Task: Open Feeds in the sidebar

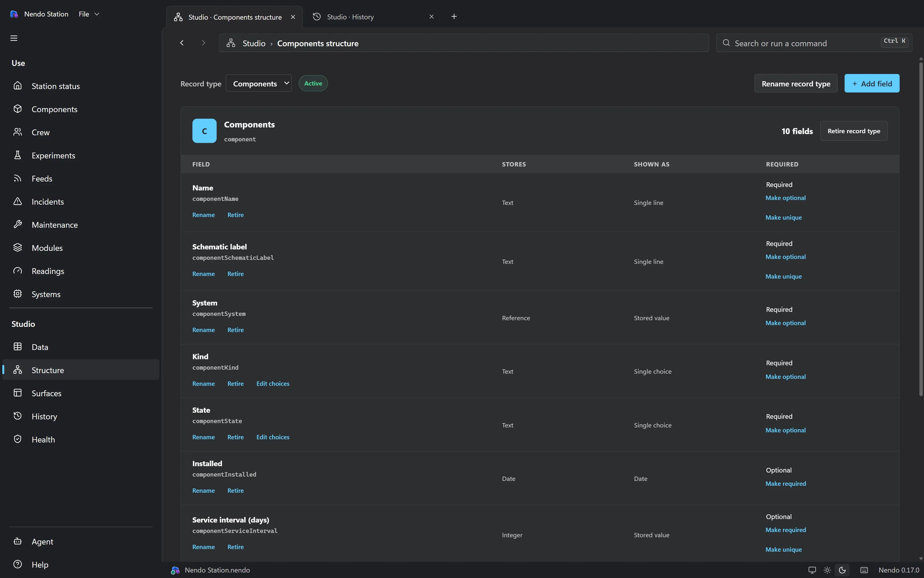Action: tap(81, 179)
